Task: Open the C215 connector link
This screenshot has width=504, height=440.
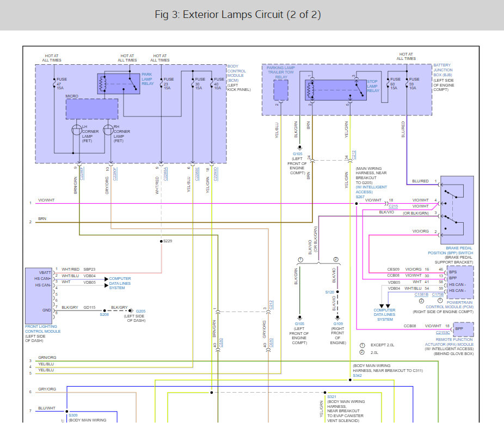Action: [393, 206]
